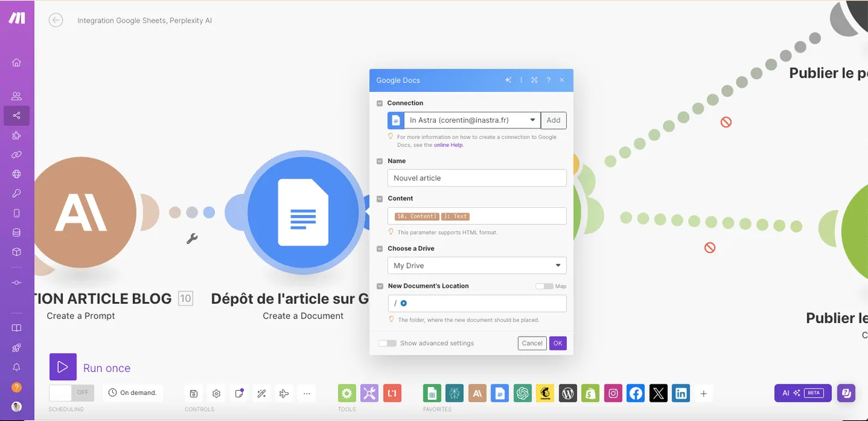The height and width of the screenshot is (421, 868).
Task: Open the green Flow control tool
Action: point(347,393)
